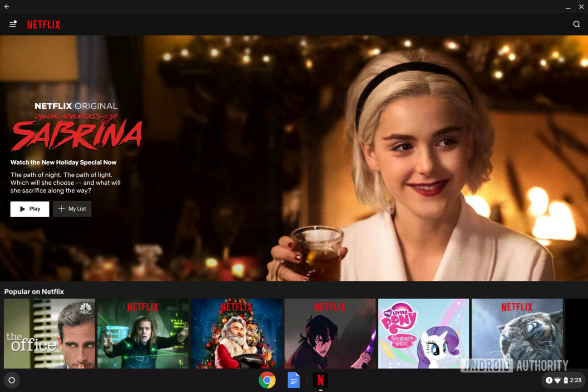Open Google Docs from the shelf

click(294, 380)
